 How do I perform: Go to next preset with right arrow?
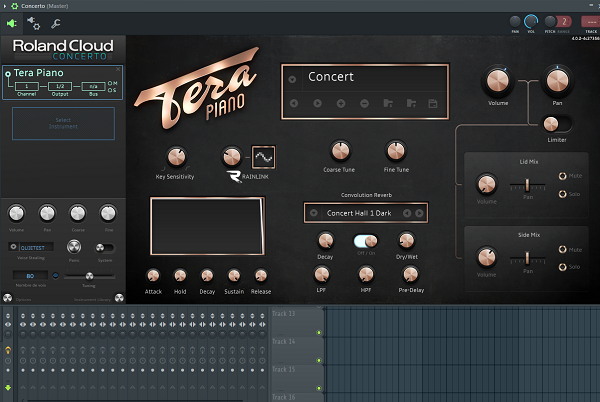pos(317,103)
